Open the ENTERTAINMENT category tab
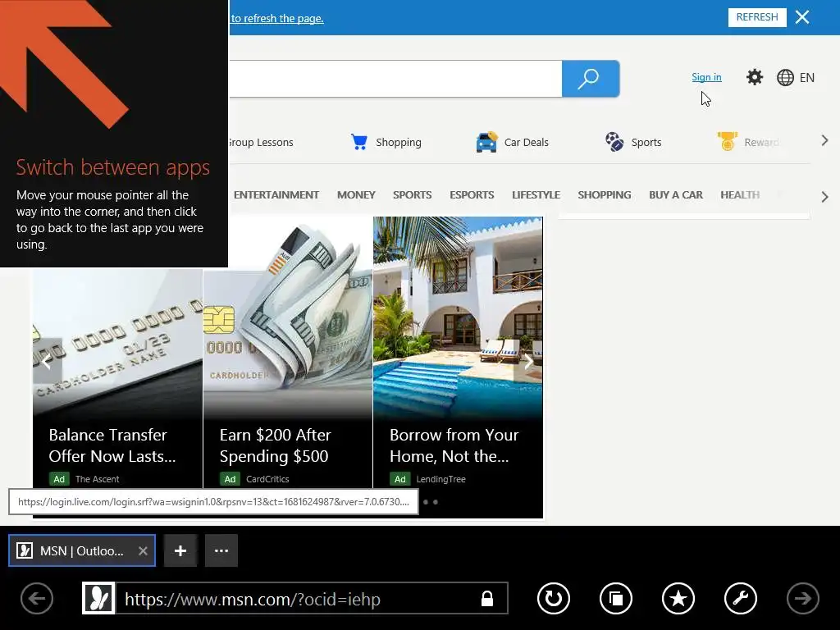 (276, 195)
